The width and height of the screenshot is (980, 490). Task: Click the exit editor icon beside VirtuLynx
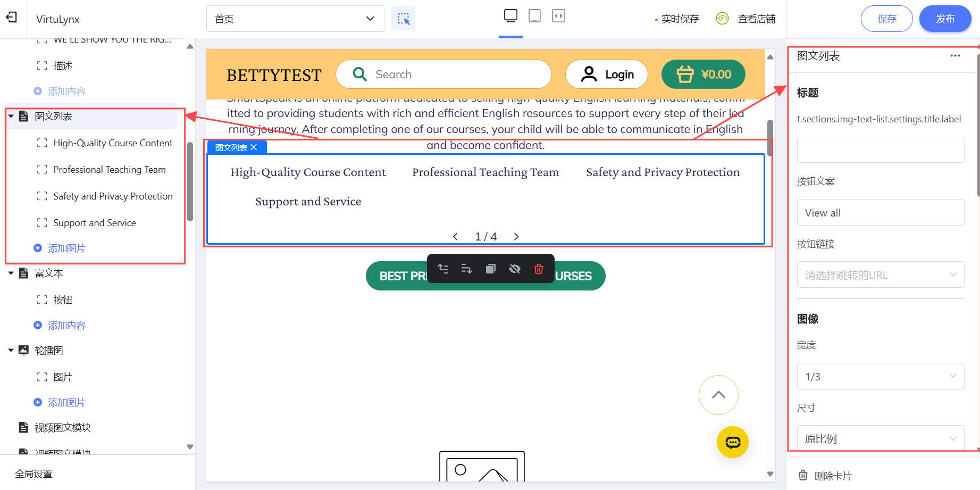tap(11, 18)
